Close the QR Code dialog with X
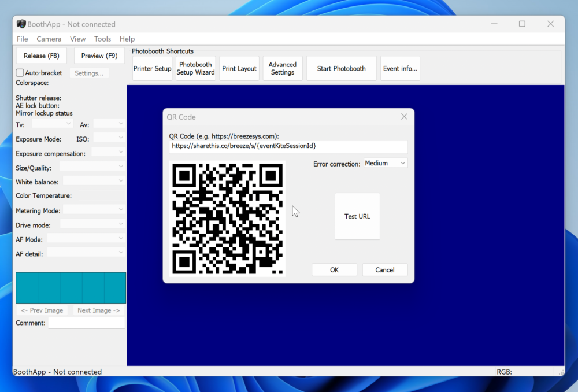The width and height of the screenshot is (578, 392). click(x=404, y=117)
